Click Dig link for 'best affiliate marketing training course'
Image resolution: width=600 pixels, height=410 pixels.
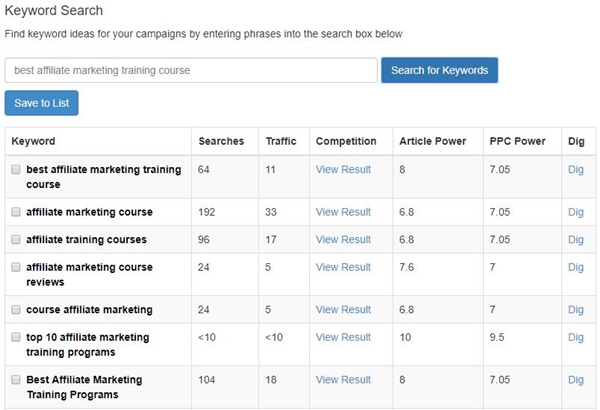(x=576, y=170)
